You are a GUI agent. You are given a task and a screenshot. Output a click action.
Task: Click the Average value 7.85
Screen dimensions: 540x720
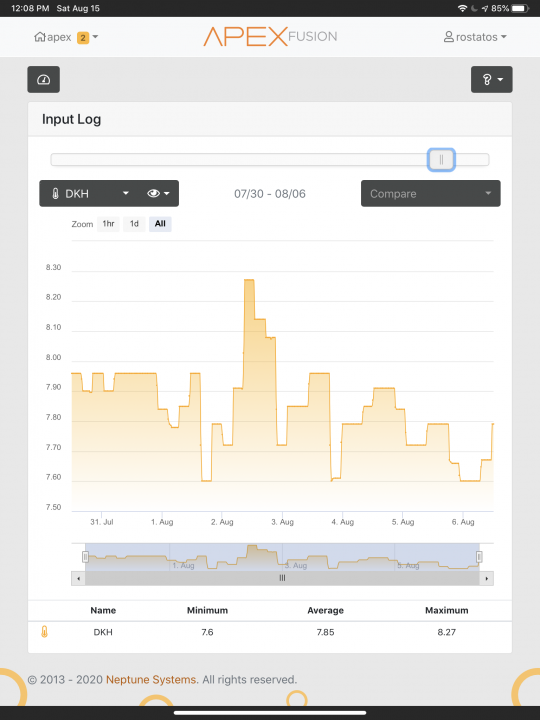click(x=325, y=632)
